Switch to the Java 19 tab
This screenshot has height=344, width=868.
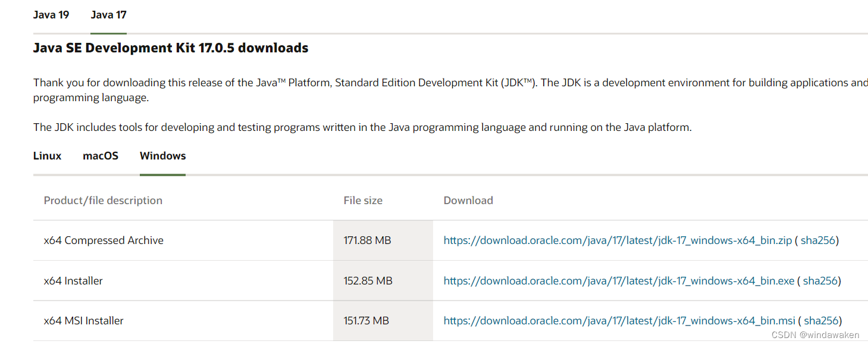tap(51, 15)
